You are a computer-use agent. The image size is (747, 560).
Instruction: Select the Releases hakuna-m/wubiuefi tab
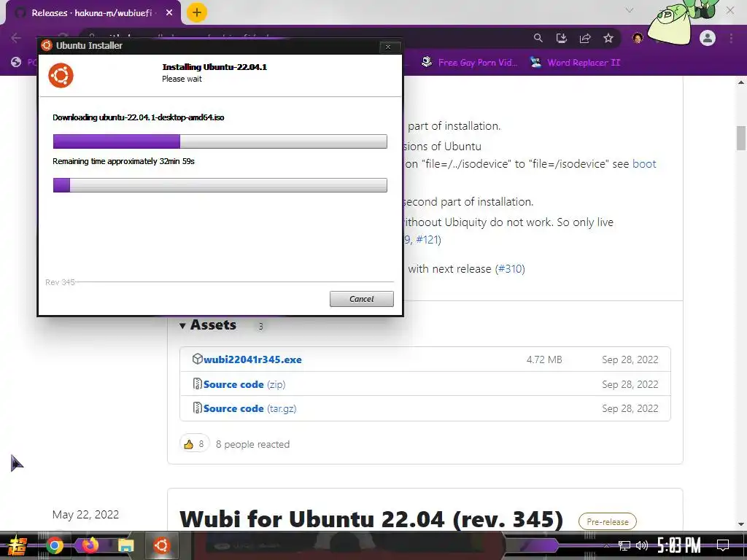93,13
